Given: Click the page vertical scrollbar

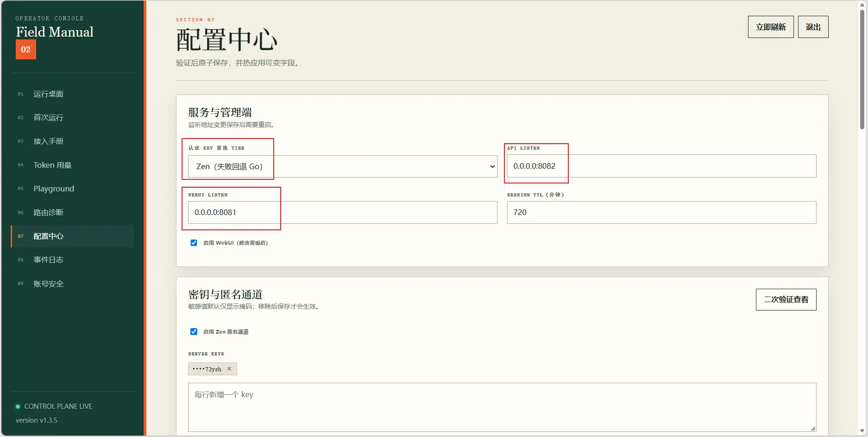Looking at the screenshot, I should coord(862,70).
